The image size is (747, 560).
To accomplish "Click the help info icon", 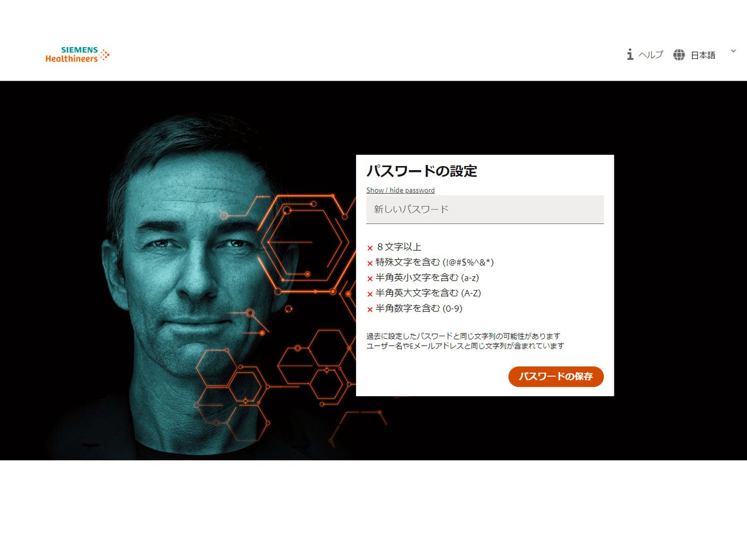I will 630,55.
